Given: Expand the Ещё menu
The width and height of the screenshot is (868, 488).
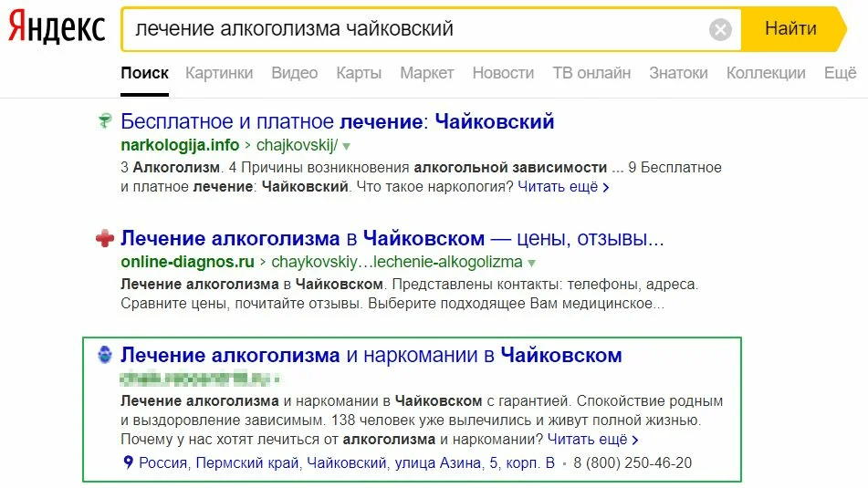Looking at the screenshot, I should 841,73.
